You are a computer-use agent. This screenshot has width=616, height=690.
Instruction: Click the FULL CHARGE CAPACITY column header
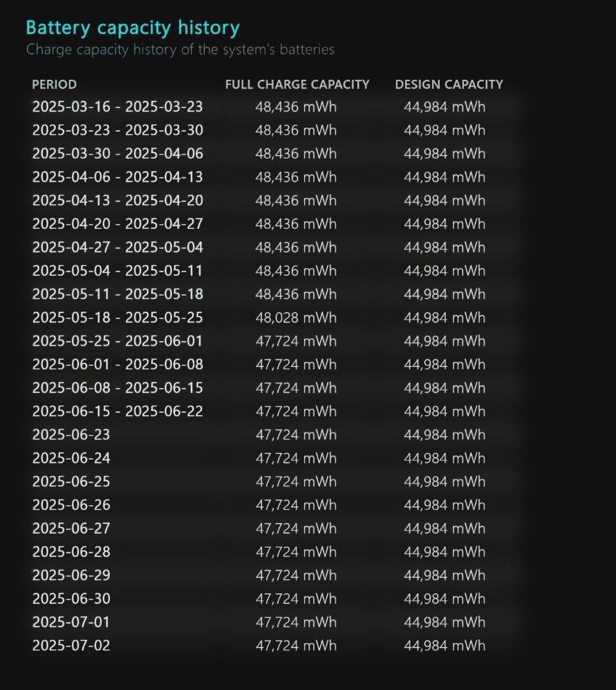[x=297, y=84]
